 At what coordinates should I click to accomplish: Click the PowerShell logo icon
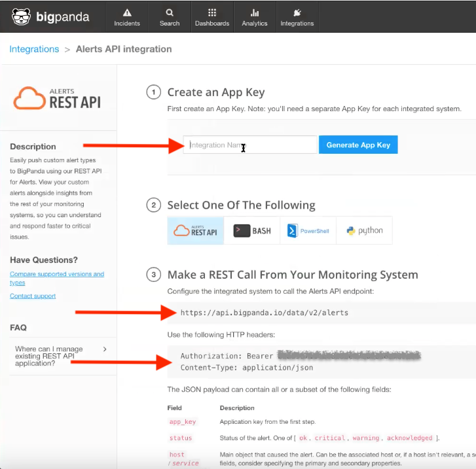(x=292, y=231)
